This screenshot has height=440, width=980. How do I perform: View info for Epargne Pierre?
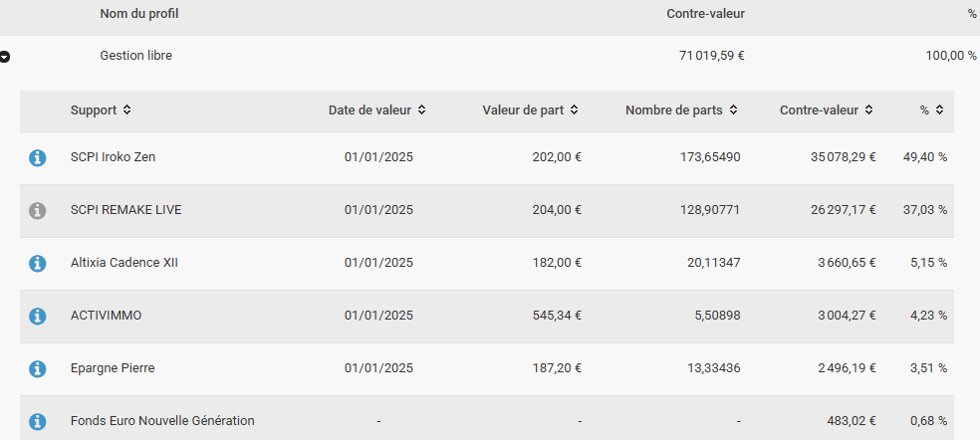pos(38,368)
